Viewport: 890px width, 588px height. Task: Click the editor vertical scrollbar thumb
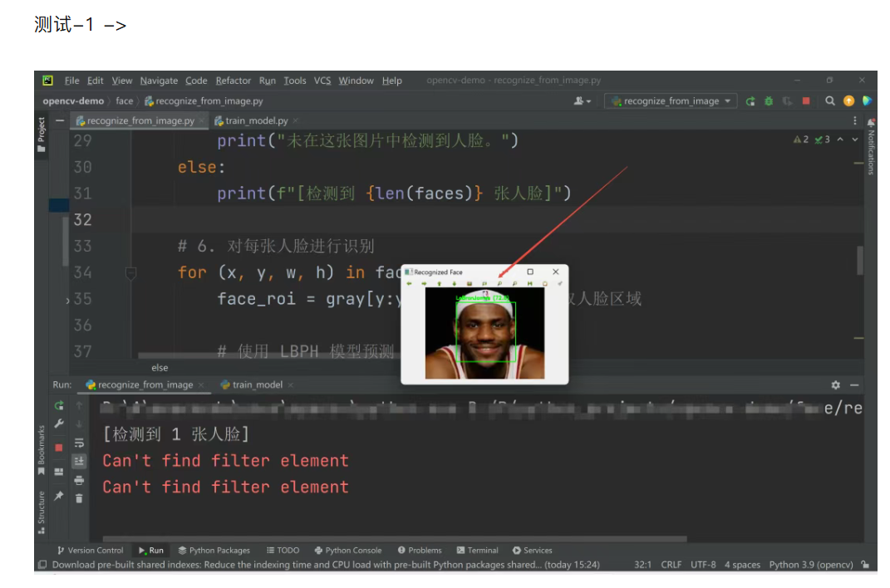860,261
